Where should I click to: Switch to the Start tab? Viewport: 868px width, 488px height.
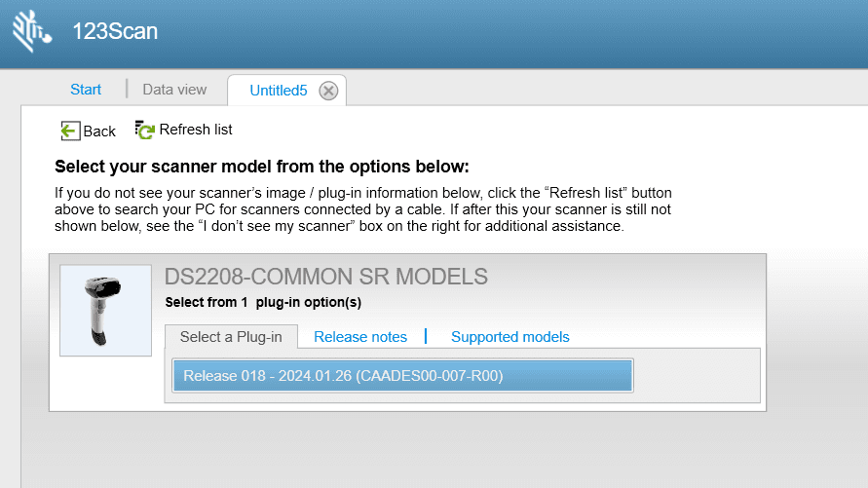point(86,90)
